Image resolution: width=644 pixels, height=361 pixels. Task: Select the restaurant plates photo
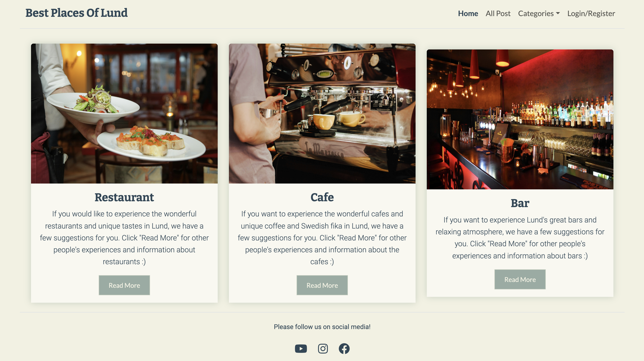124,114
